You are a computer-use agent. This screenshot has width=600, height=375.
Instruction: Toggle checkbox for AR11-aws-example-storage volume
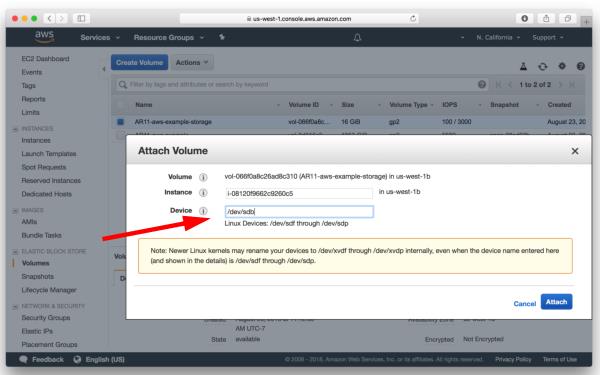[121, 122]
